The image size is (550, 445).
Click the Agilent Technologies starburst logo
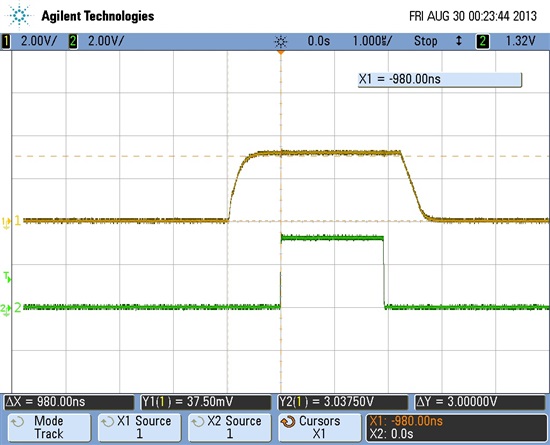[19, 15]
